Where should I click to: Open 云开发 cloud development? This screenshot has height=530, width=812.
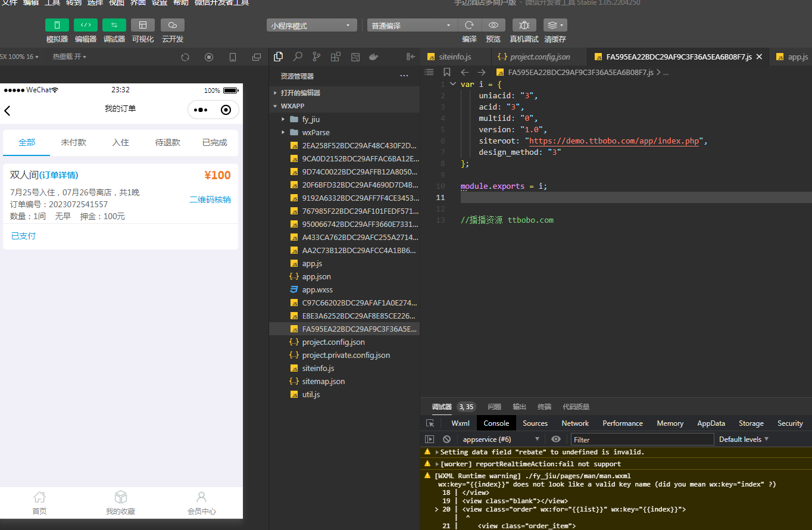(173, 25)
